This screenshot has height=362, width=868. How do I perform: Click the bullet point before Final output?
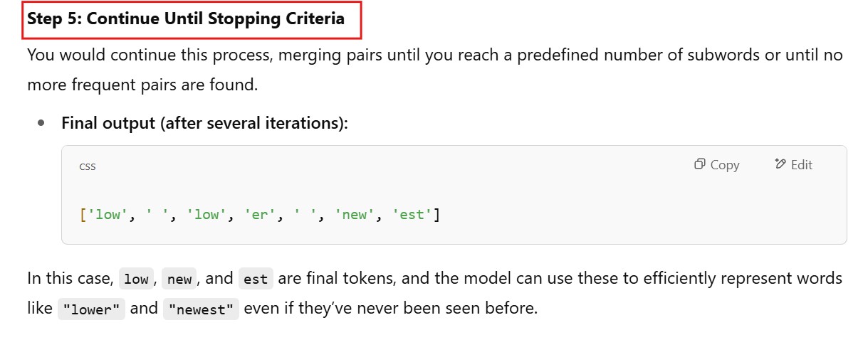tap(42, 123)
